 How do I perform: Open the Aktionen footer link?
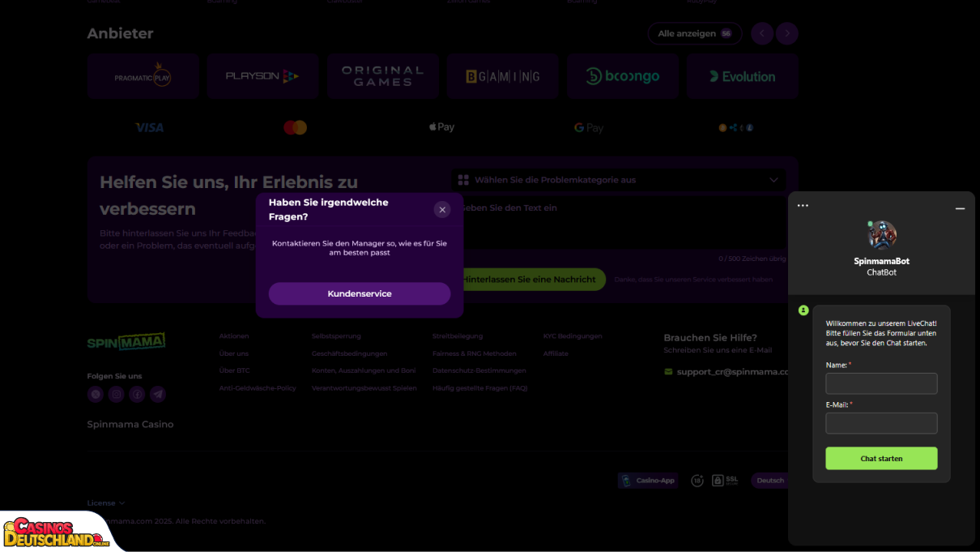pos(234,336)
